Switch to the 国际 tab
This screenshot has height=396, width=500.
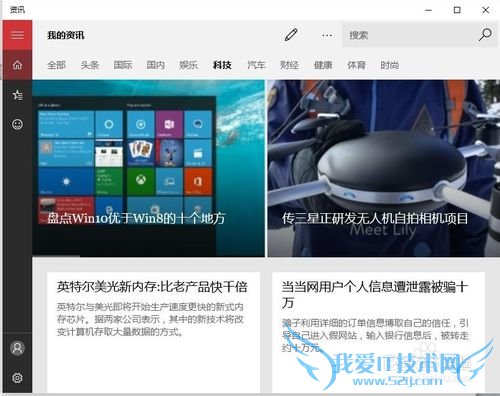123,65
